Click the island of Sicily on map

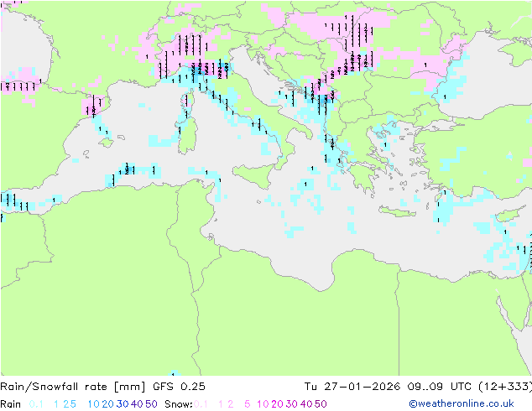tap(255, 175)
